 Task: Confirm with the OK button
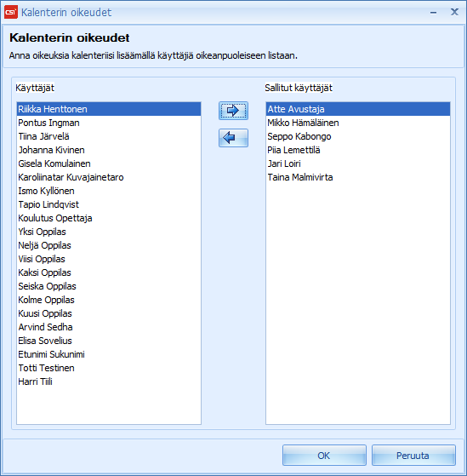coord(324,455)
